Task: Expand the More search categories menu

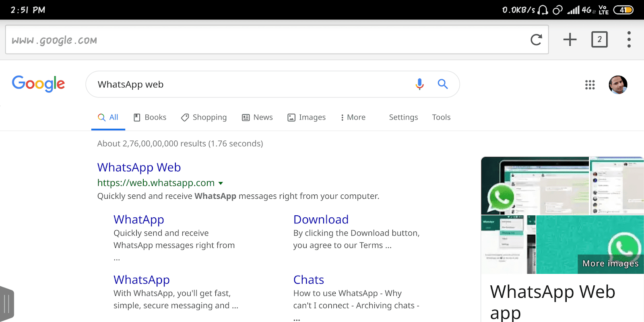Action: pos(353,117)
